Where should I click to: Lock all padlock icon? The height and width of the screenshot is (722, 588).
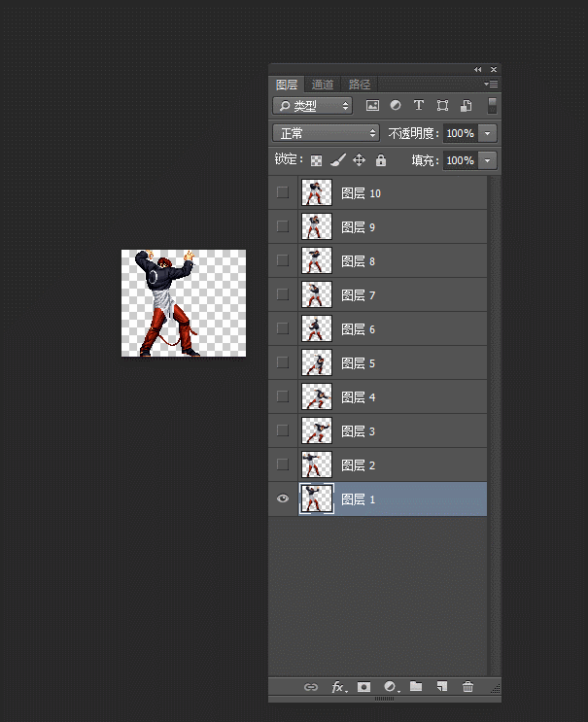pos(381,159)
